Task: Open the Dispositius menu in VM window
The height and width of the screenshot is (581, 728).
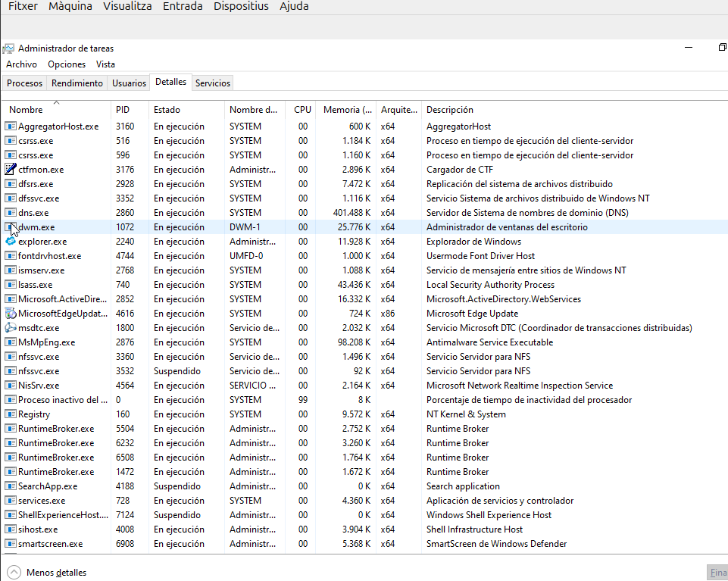Action: pos(241,6)
